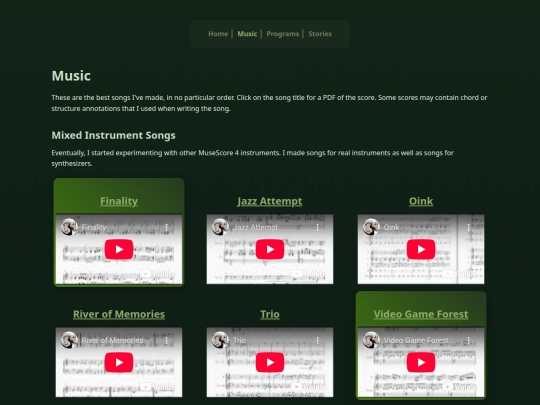
Task: Click YouTube logo on Trio video
Action: (x=309, y=387)
